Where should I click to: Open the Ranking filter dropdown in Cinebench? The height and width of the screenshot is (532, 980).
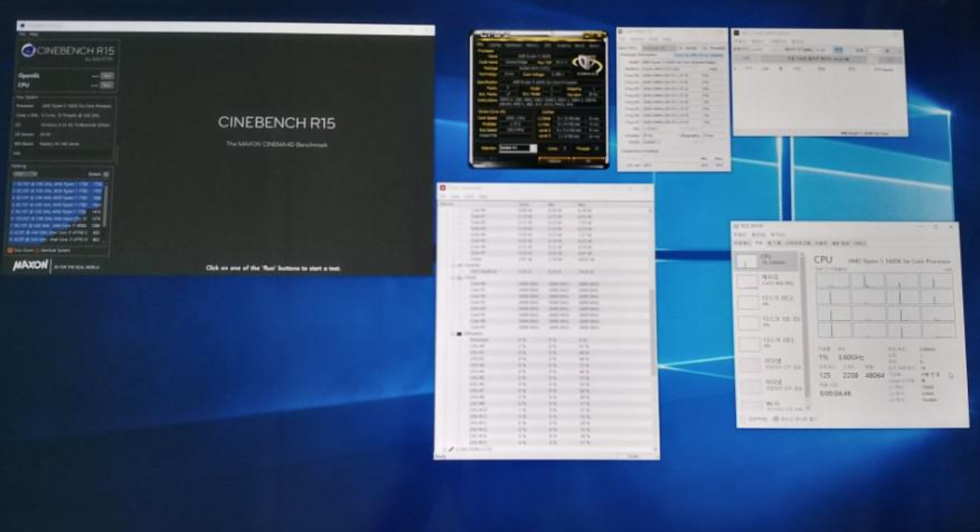(25, 173)
